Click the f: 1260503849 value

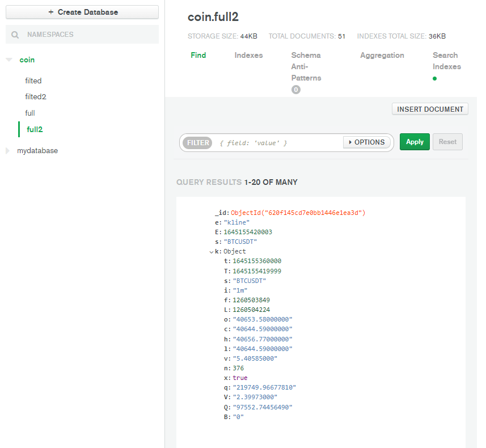point(251,300)
